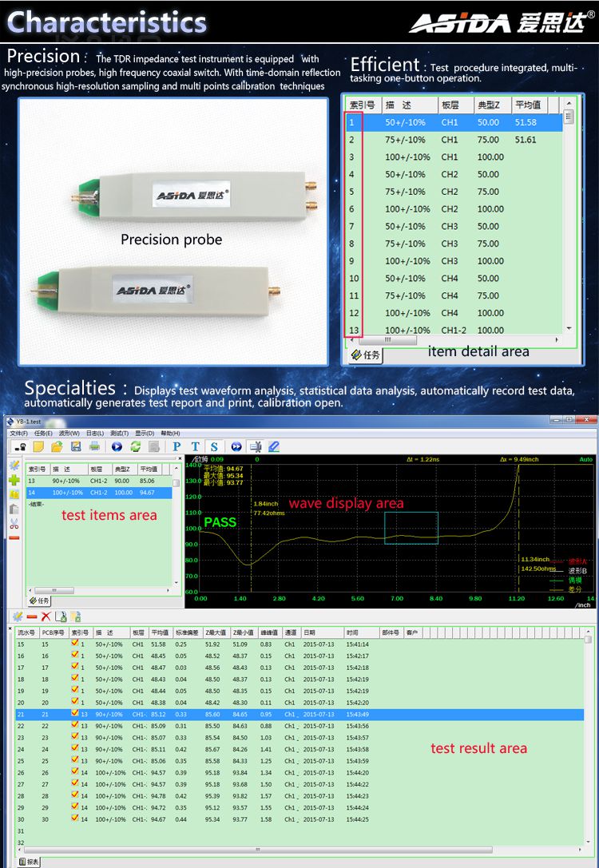Image resolution: width=599 pixels, height=868 pixels.
Task: Select 任务 tab in item detail area
Action: tap(366, 355)
